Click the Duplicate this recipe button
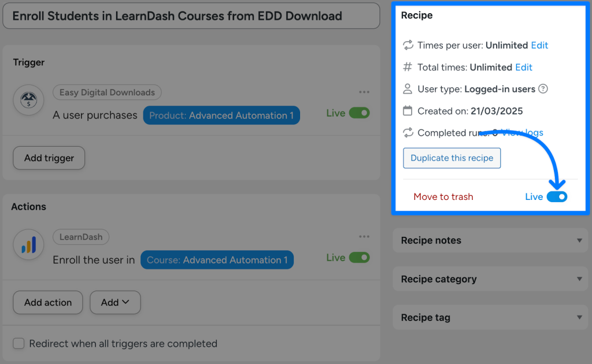The width and height of the screenshot is (592, 364). [452, 158]
